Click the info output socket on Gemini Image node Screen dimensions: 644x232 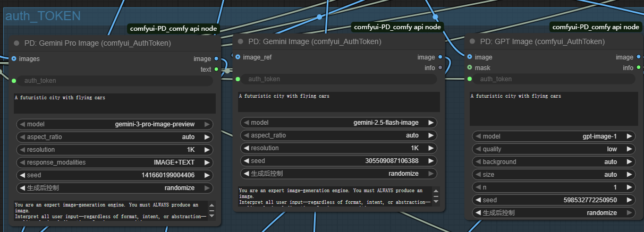point(440,67)
